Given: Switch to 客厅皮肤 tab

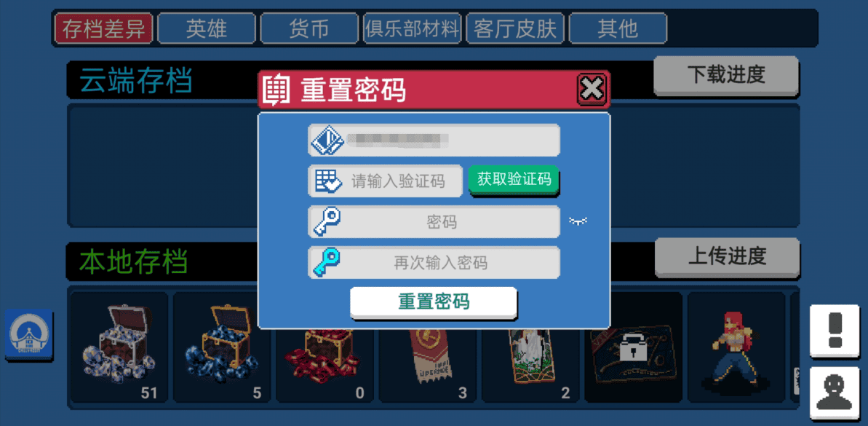Looking at the screenshot, I should (x=515, y=28).
